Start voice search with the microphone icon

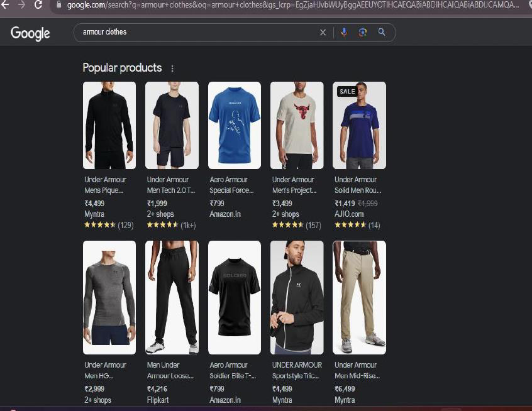(x=344, y=32)
